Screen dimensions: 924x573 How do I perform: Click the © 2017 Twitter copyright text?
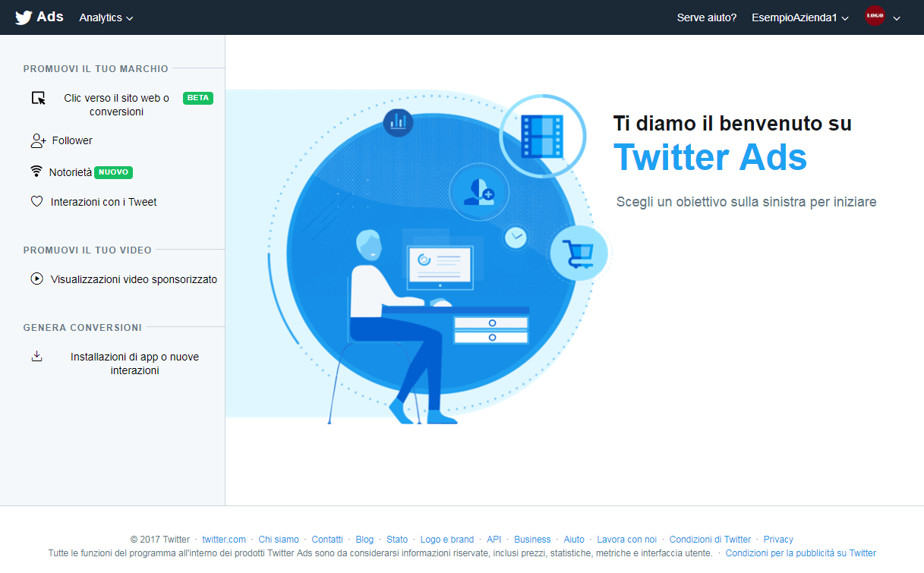[x=160, y=540]
